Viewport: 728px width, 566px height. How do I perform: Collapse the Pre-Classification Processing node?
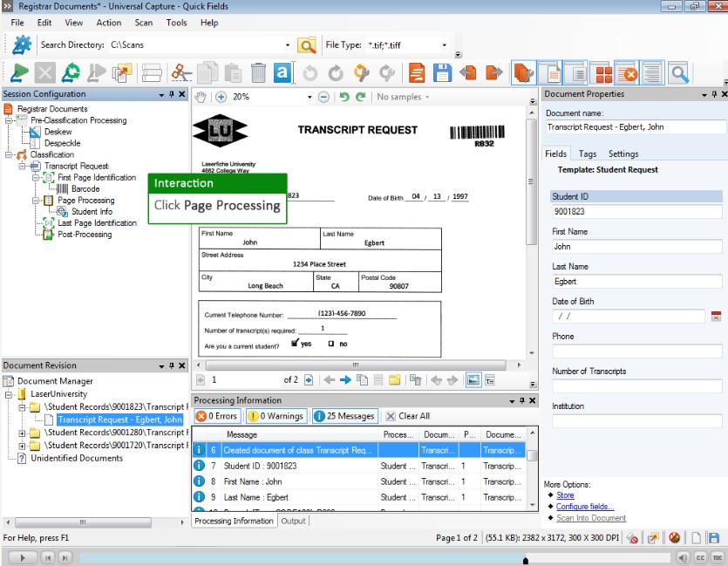(9, 120)
